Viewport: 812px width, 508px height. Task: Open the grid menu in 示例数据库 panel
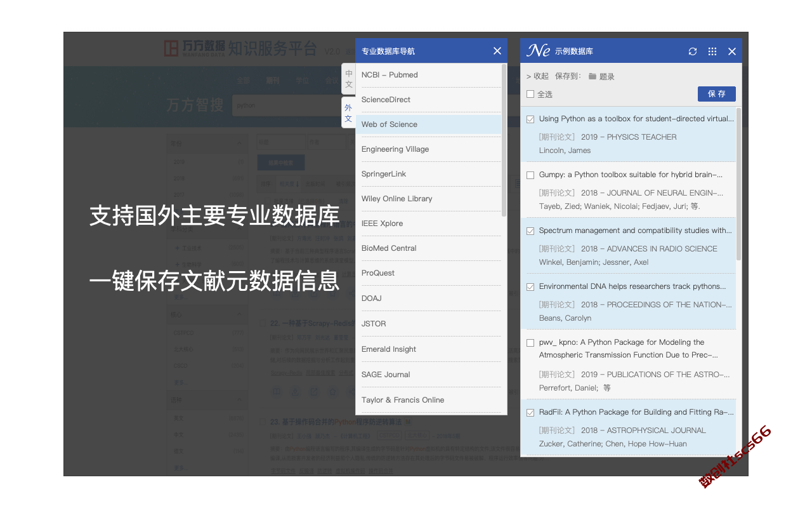(x=712, y=51)
